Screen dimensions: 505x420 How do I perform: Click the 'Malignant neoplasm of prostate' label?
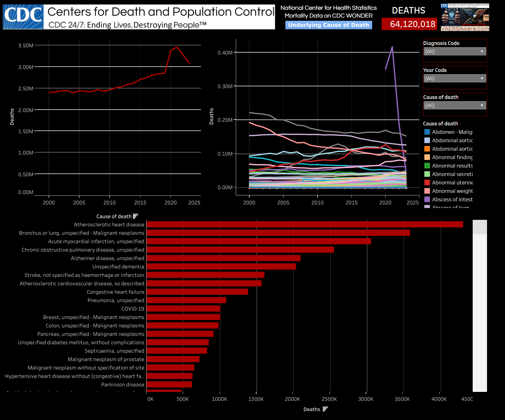[x=106, y=359]
